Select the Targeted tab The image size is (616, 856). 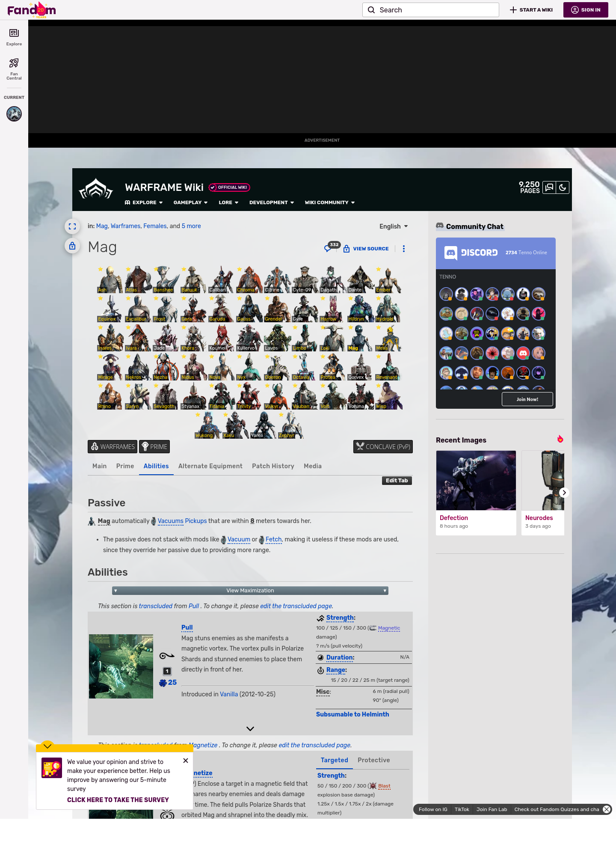[x=335, y=760]
